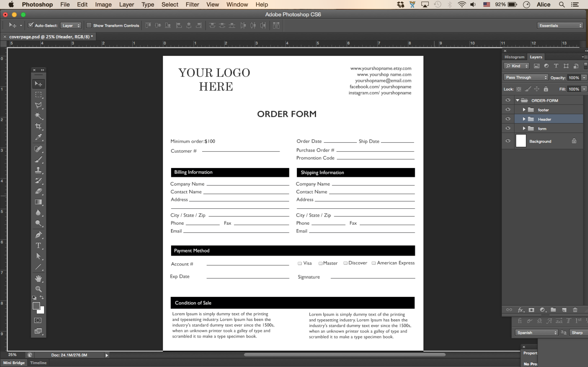Select the Clone Stamp tool
The width and height of the screenshot is (588, 367).
coord(38,170)
